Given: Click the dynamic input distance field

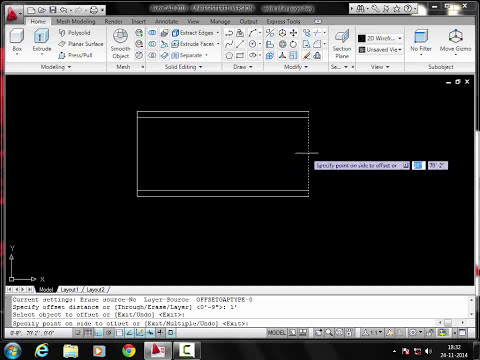Looking at the screenshot, I should pyautogui.click(x=418, y=165).
